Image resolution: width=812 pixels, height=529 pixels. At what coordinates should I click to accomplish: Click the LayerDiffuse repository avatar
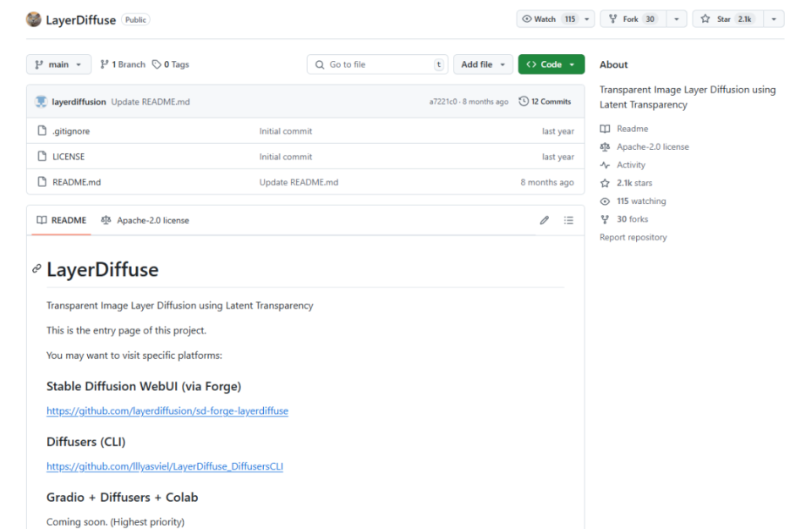coord(34,19)
